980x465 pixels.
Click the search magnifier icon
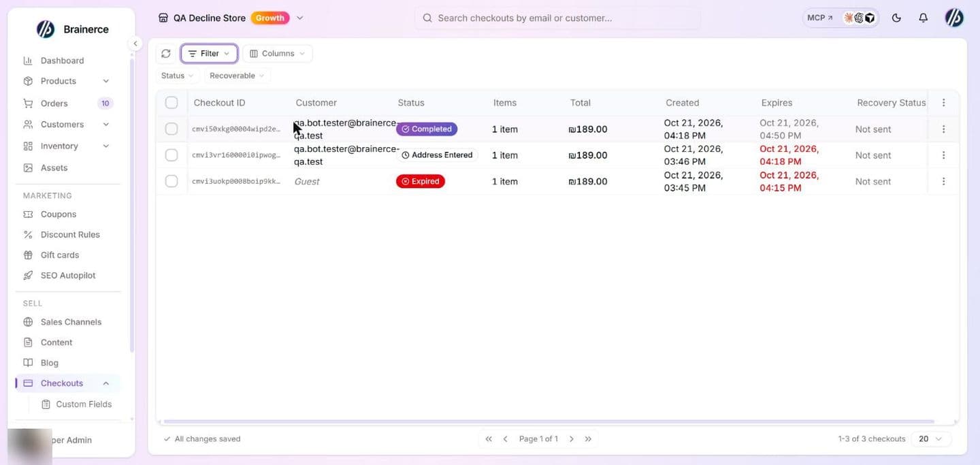427,18
